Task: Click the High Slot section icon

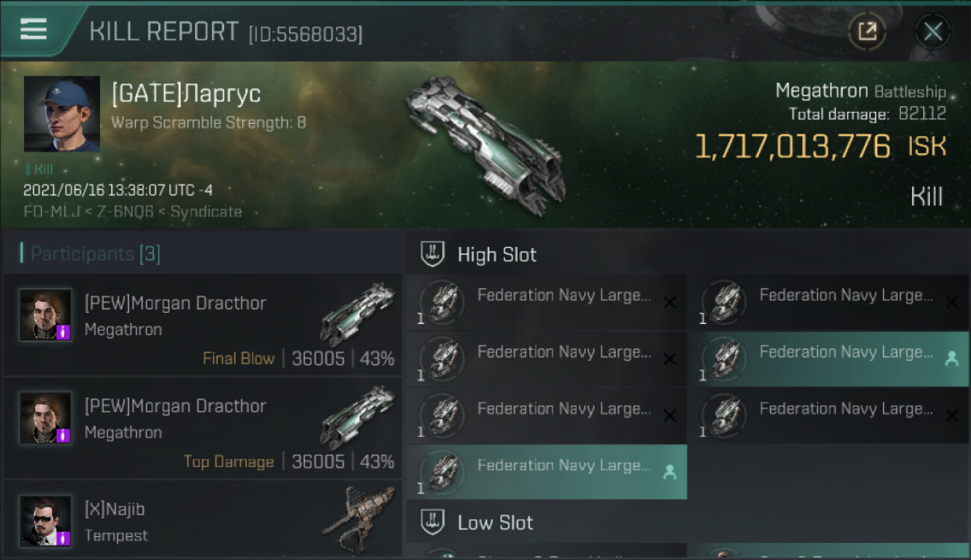Action: (432, 254)
